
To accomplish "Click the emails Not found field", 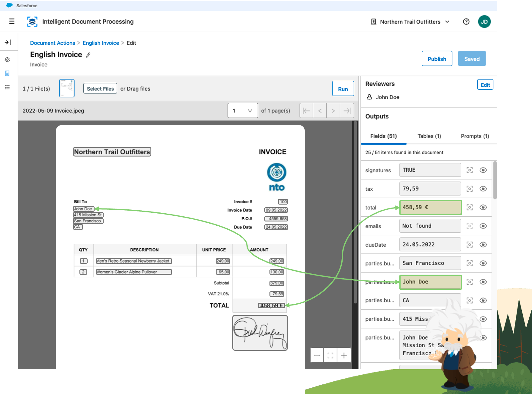I will tap(430, 226).
